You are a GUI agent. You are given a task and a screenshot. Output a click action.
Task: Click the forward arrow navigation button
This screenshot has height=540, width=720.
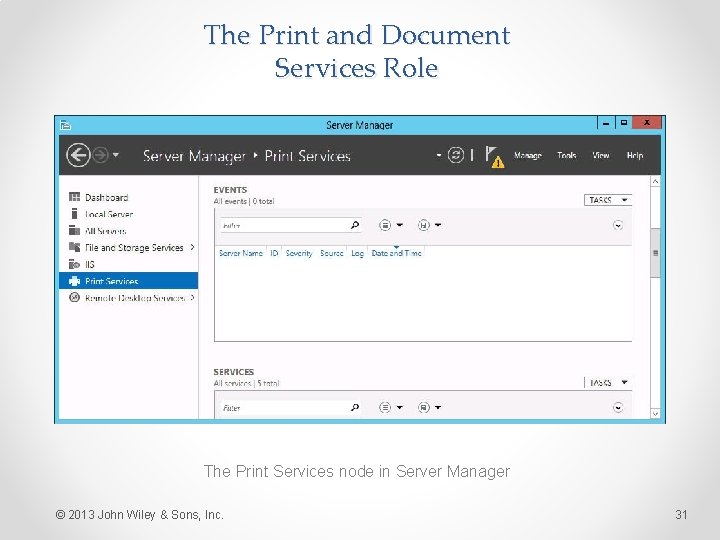(101, 155)
